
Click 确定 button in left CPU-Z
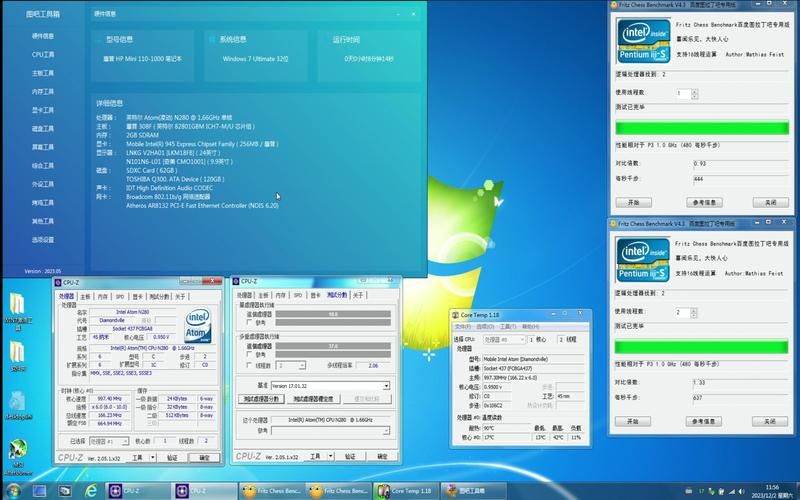pos(204,458)
